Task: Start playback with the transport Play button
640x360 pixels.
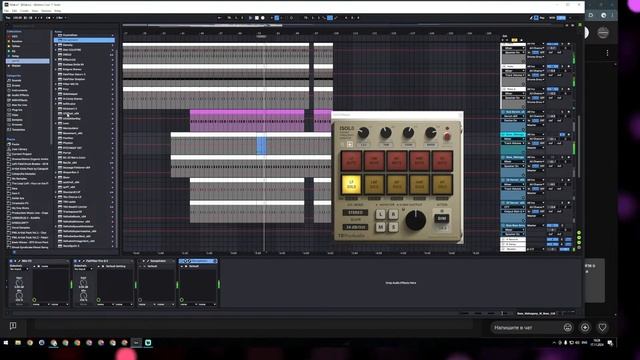Action: click(251, 18)
